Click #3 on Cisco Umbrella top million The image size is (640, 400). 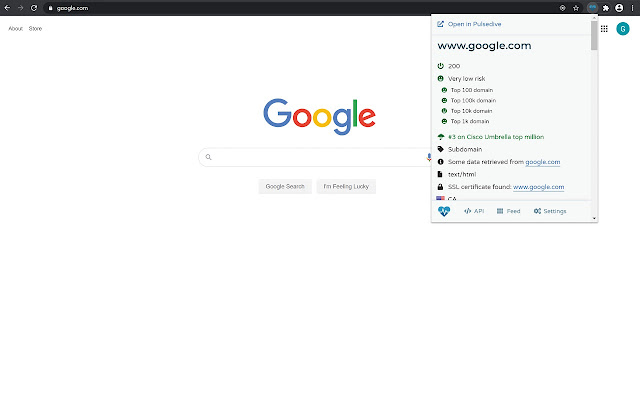(496, 137)
